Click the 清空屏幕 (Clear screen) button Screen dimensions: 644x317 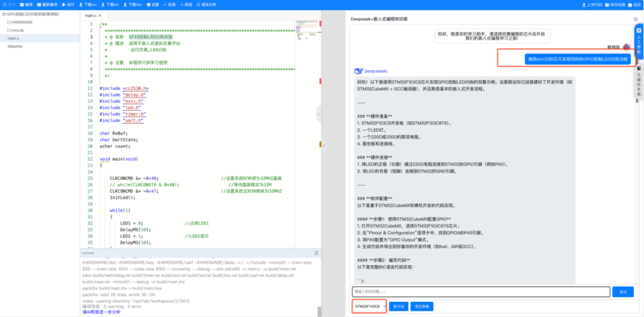[x=422, y=306]
